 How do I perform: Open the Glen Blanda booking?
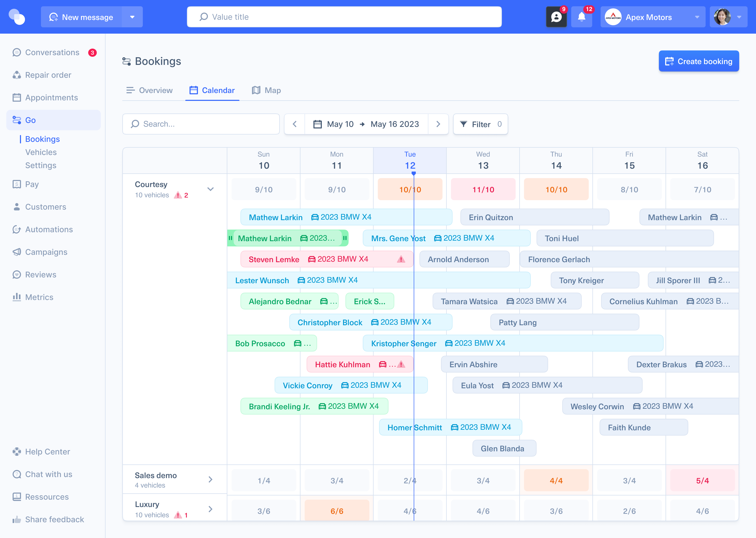tap(505, 448)
